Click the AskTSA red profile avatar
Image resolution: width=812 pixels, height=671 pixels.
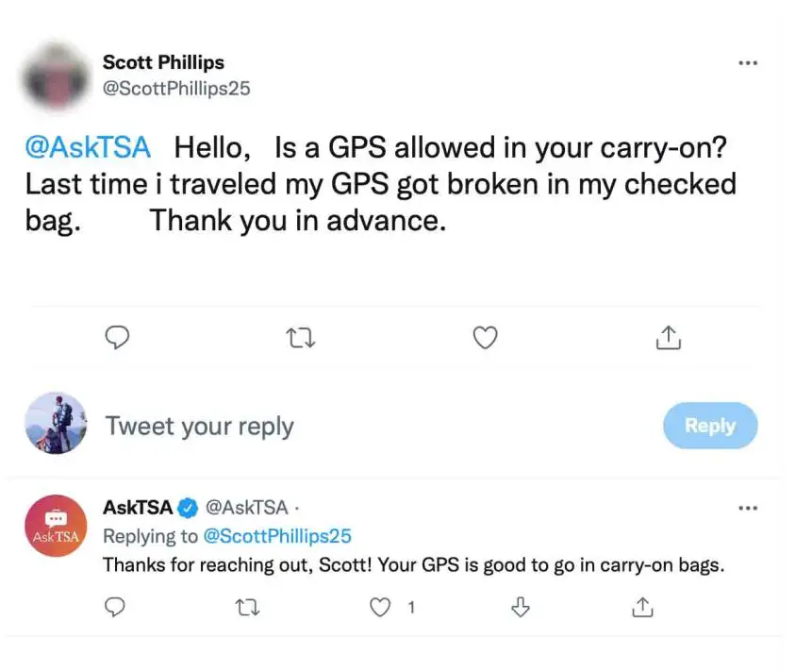pos(56,526)
